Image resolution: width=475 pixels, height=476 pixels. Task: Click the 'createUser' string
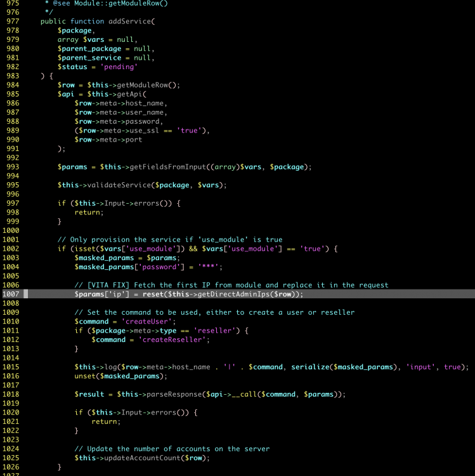pos(146,322)
